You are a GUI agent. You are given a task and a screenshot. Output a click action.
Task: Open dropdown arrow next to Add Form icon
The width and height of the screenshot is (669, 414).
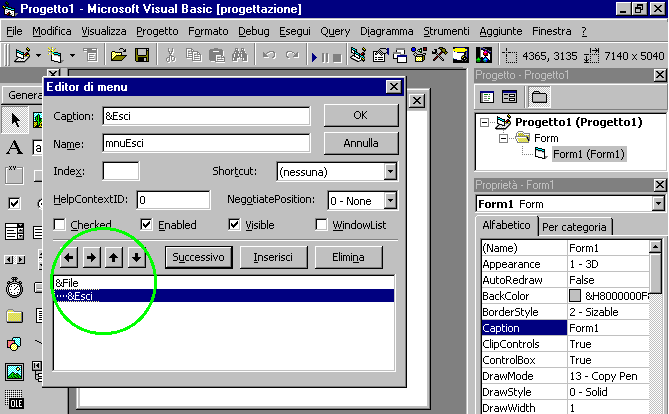pyautogui.click(x=72, y=55)
